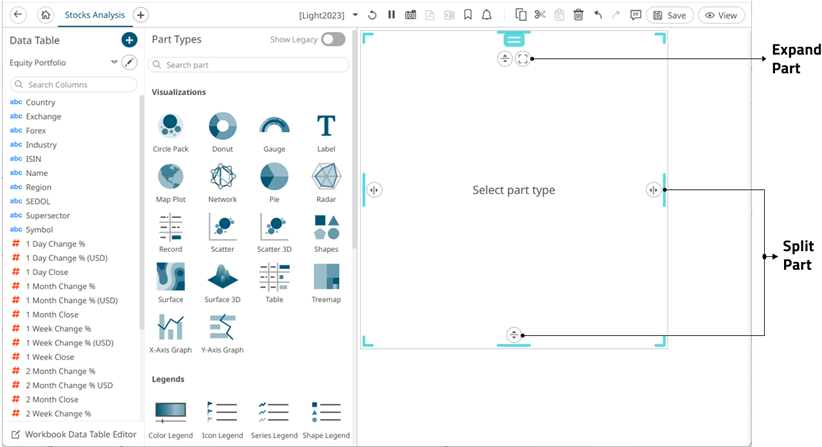Select the Surface visualization
The height and width of the screenshot is (447, 822).
click(x=170, y=283)
